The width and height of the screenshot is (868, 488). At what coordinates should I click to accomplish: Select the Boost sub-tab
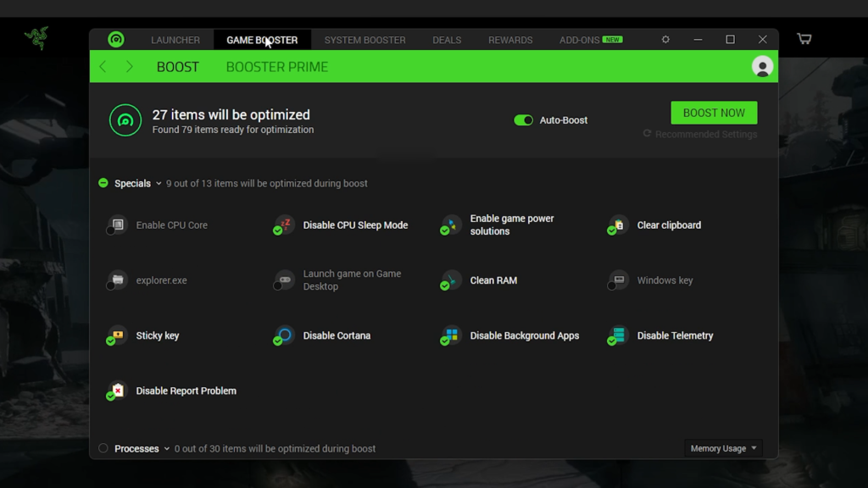pyautogui.click(x=178, y=67)
